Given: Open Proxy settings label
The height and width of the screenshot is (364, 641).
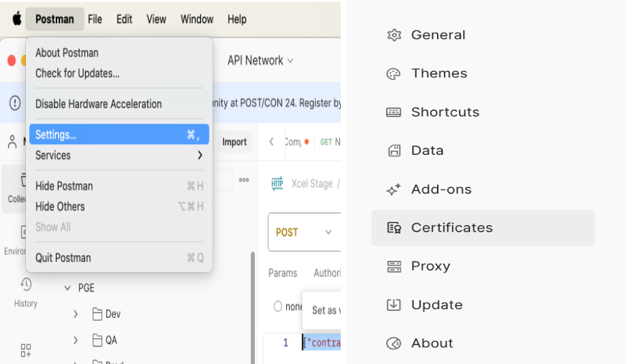Looking at the screenshot, I should coord(430,266).
